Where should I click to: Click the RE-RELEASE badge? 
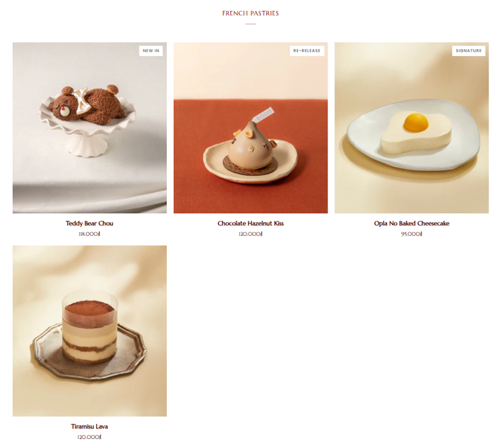point(306,50)
